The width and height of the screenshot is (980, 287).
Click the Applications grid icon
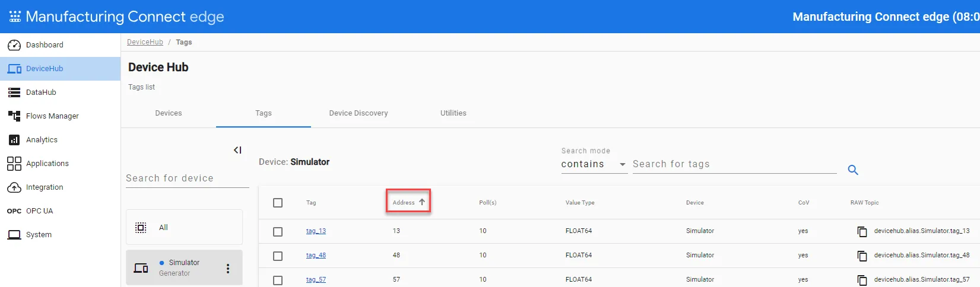tap(14, 164)
